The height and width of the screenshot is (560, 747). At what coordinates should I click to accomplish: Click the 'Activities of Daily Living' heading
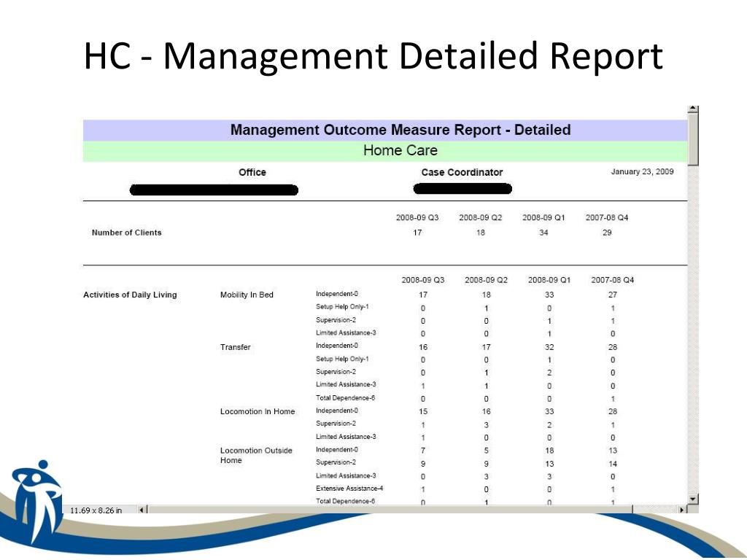(130, 295)
